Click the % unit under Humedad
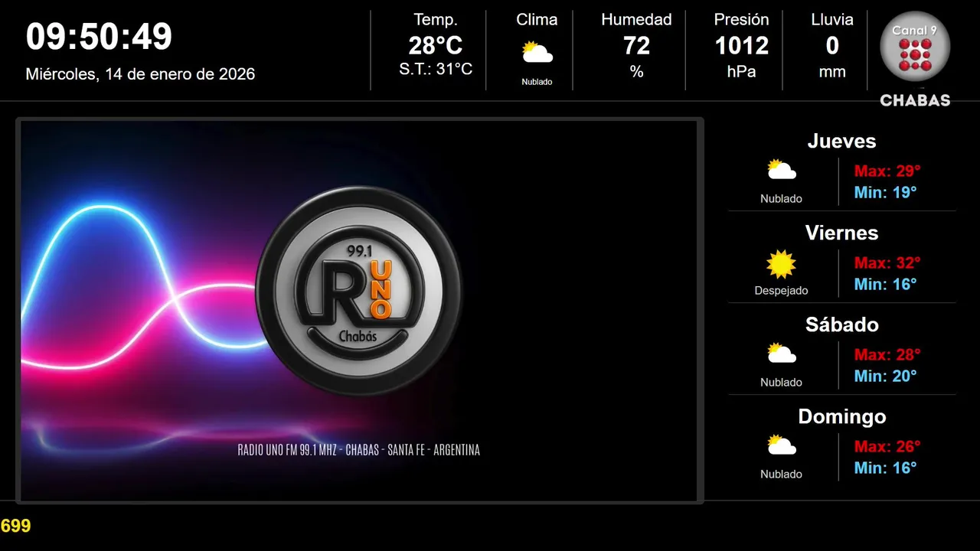The width and height of the screenshot is (980, 551). [636, 72]
